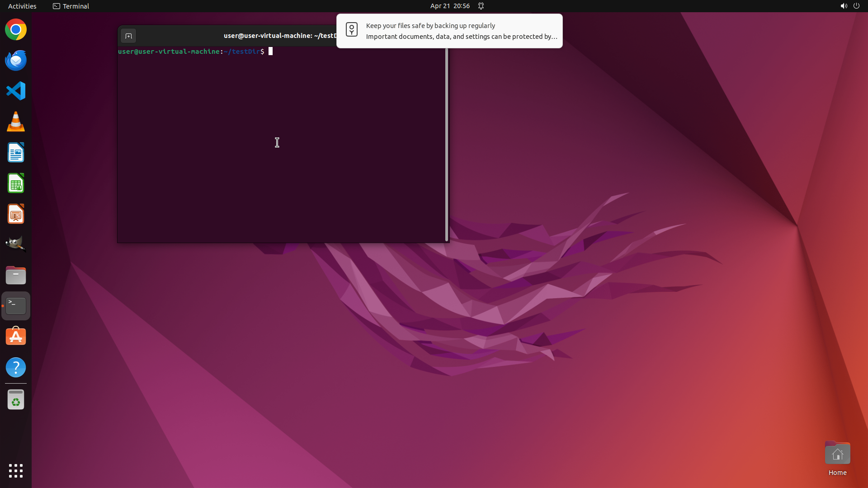
Task: Expand the system volume and power menu
Action: click(849, 6)
